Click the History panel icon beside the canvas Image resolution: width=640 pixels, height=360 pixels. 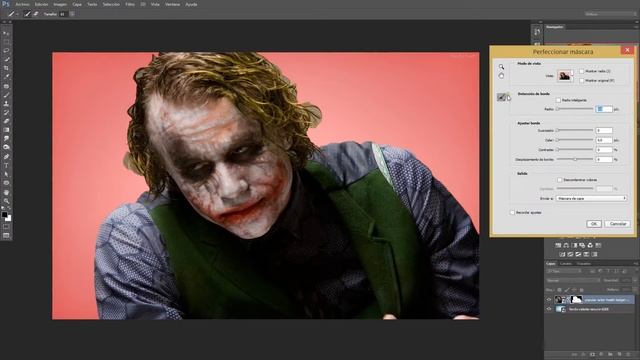click(537, 32)
